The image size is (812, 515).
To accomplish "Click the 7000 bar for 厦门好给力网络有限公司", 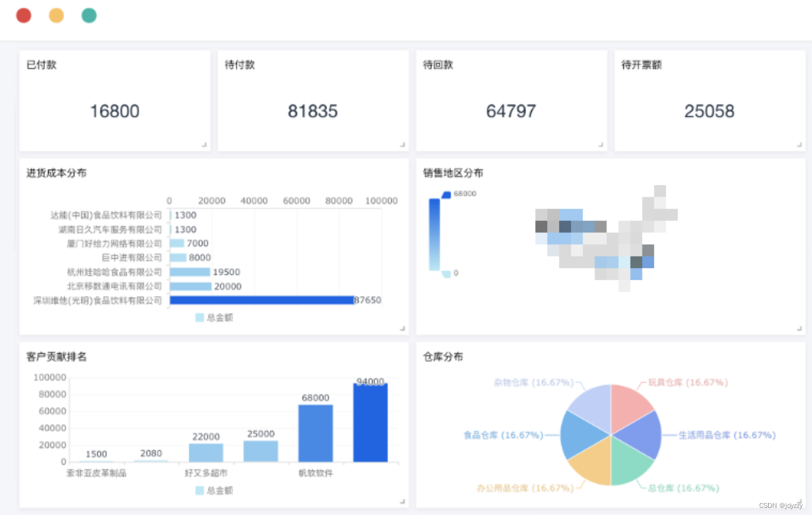I will (177, 243).
